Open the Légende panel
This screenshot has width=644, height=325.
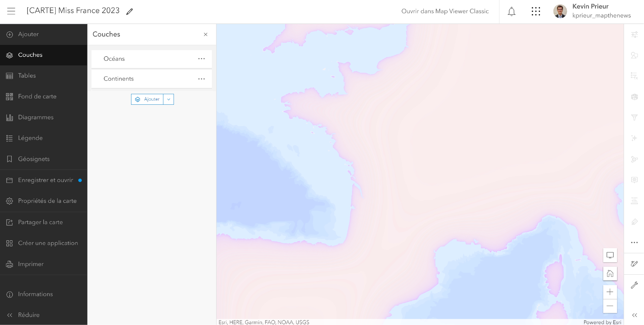point(30,138)
